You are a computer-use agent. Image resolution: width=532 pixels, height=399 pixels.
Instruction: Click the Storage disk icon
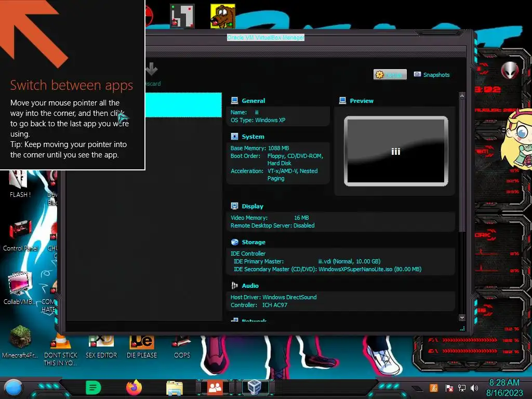234,242
